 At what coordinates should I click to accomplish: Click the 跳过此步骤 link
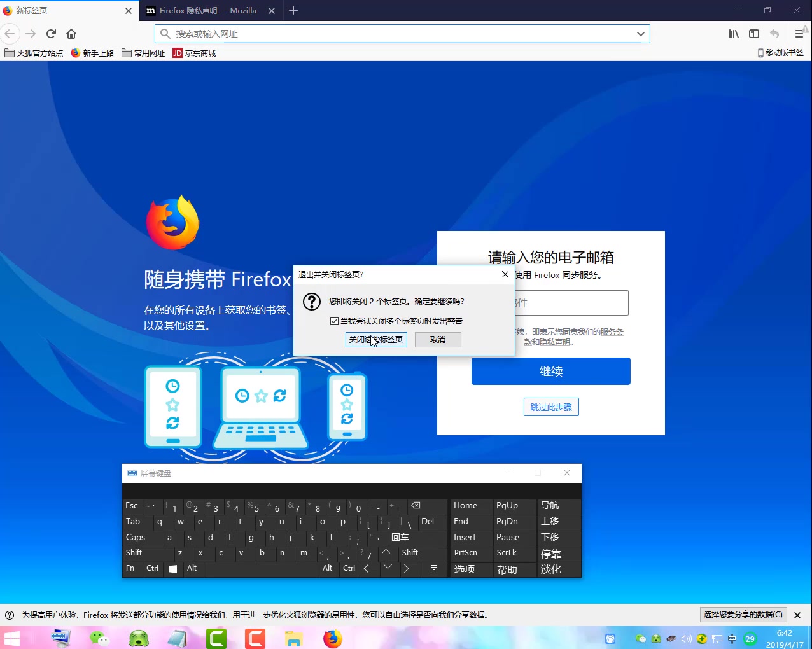(550, 407)
